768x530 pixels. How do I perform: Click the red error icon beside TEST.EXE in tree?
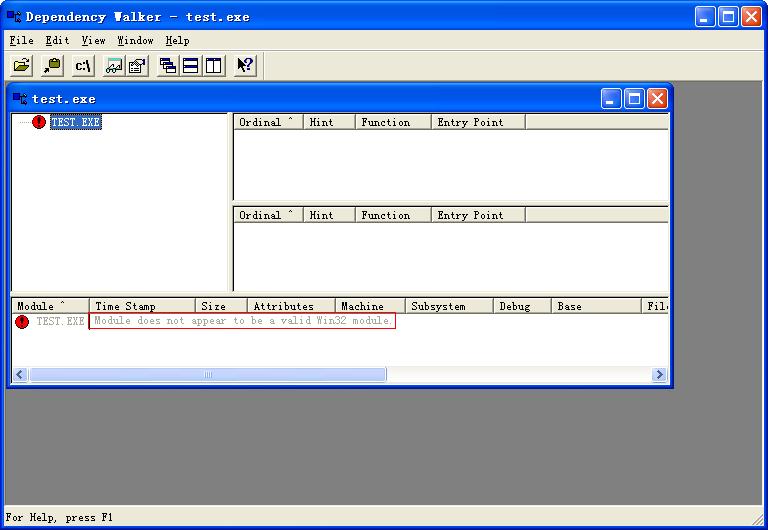39,122
